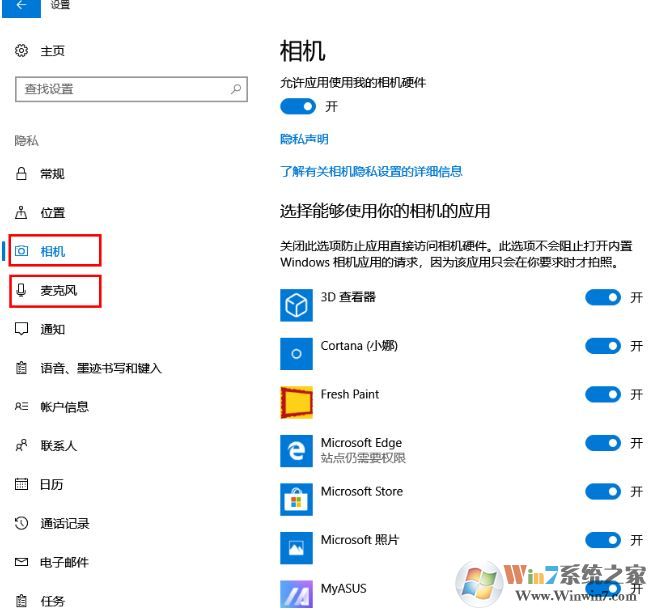Open 通话记录 settings

[x=65, y=523]
